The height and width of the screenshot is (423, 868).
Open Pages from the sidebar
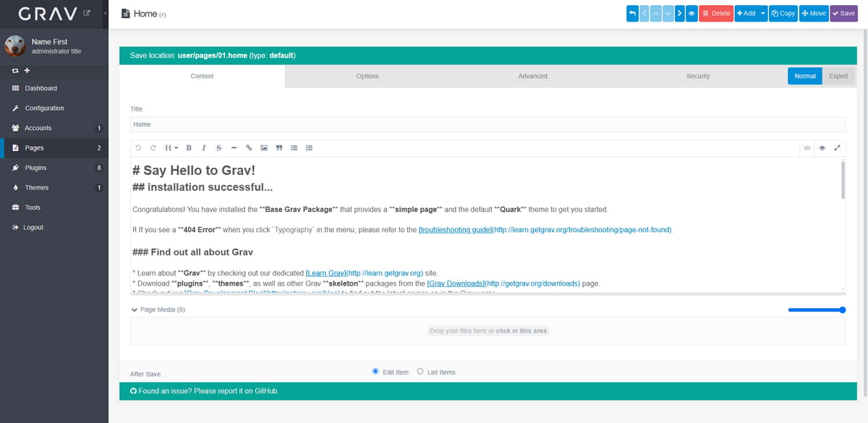click(54, 148)
